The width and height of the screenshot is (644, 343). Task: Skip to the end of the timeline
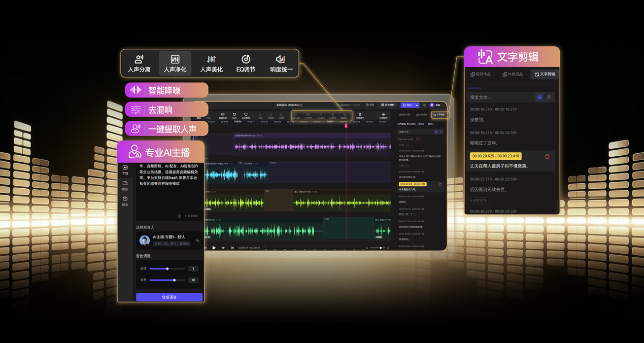point(233,248)
